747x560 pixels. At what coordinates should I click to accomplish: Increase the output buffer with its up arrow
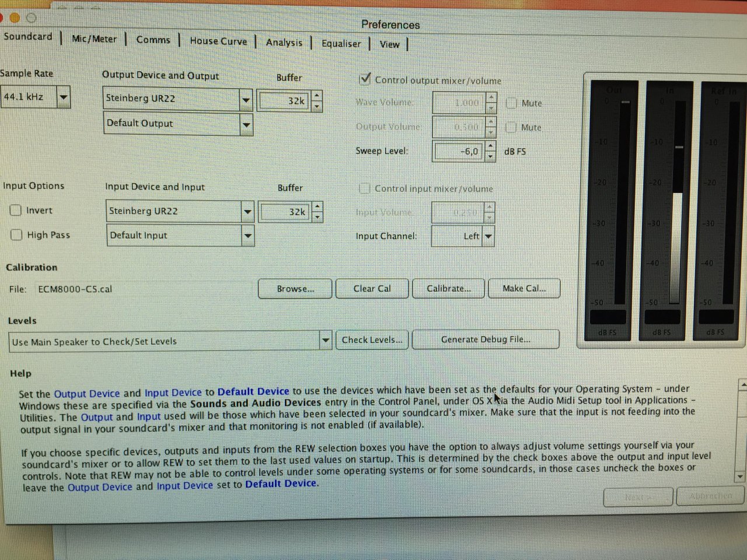(316, 96)
